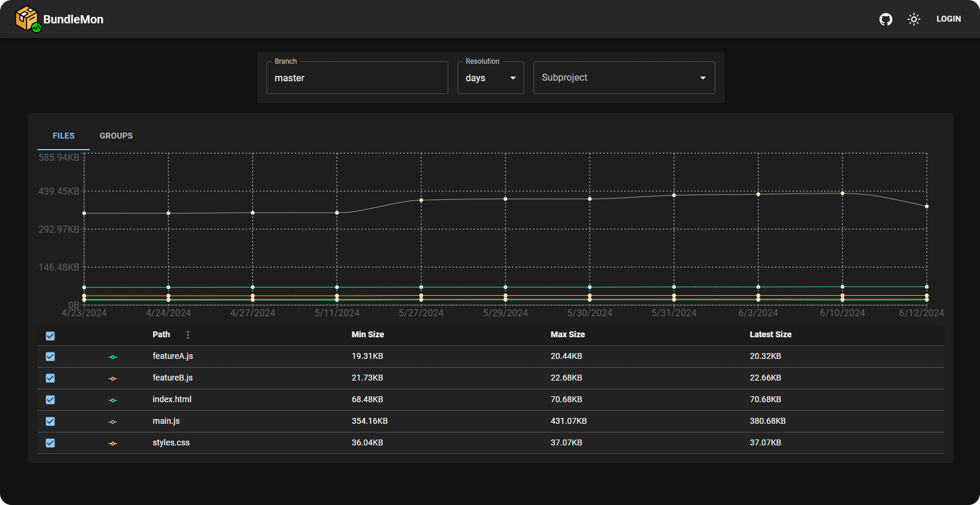This screenshot has height=505, width=980.
Task: Toggle the select-all files checkbox
Action: pos(50,336)
